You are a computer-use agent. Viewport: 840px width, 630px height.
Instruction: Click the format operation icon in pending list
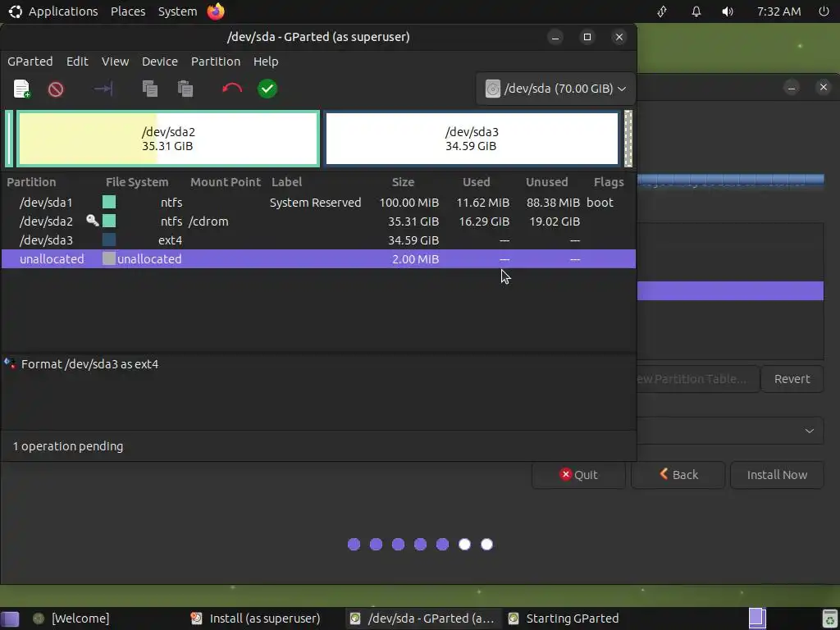(x=10, y=363)
